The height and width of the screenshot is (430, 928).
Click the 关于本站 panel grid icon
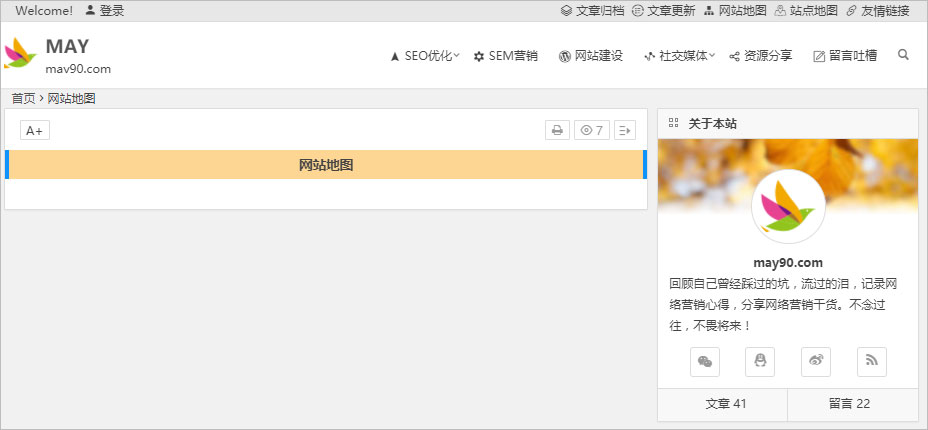pos(673,123)
